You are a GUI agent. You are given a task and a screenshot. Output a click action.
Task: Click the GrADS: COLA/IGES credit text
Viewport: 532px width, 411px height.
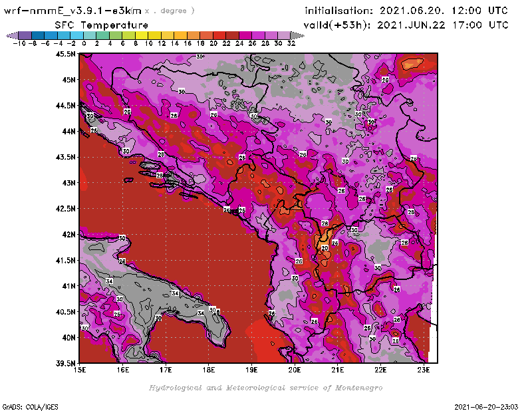click(30, 407)
